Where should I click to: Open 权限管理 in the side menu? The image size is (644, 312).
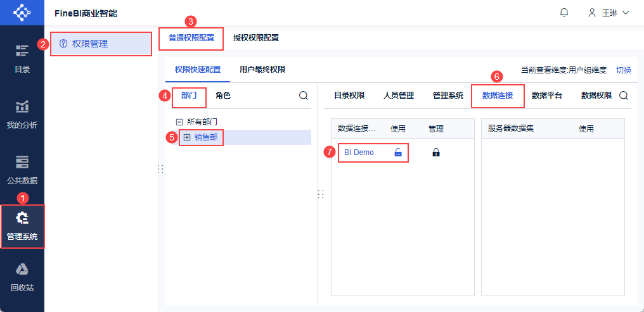pos(90,44)
